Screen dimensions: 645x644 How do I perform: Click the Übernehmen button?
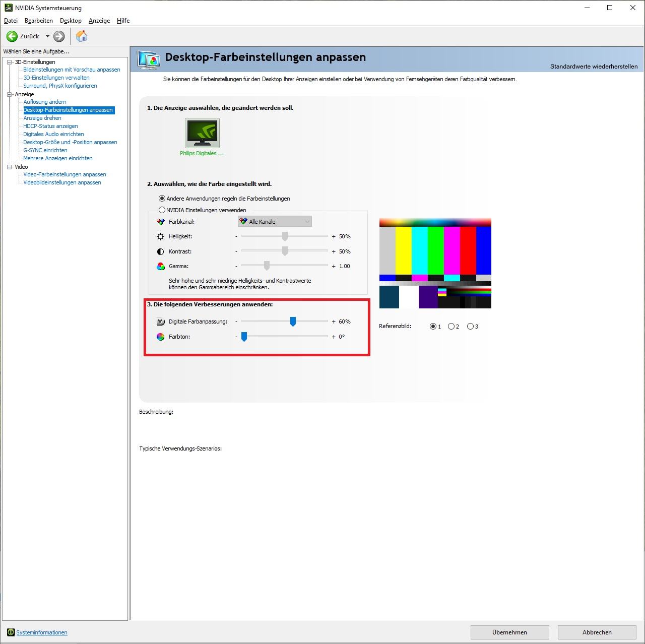coord(510,632)
